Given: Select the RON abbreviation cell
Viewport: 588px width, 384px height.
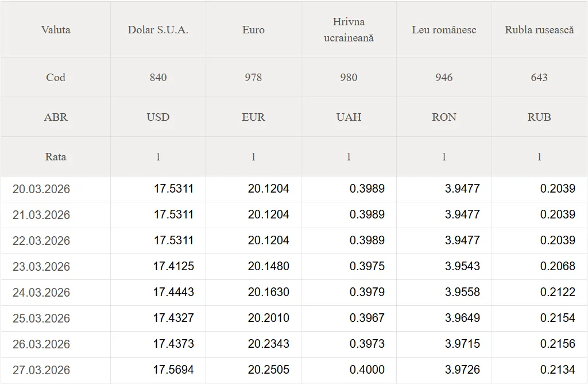Looking at the screenshot, I should [x=444, y=117].
